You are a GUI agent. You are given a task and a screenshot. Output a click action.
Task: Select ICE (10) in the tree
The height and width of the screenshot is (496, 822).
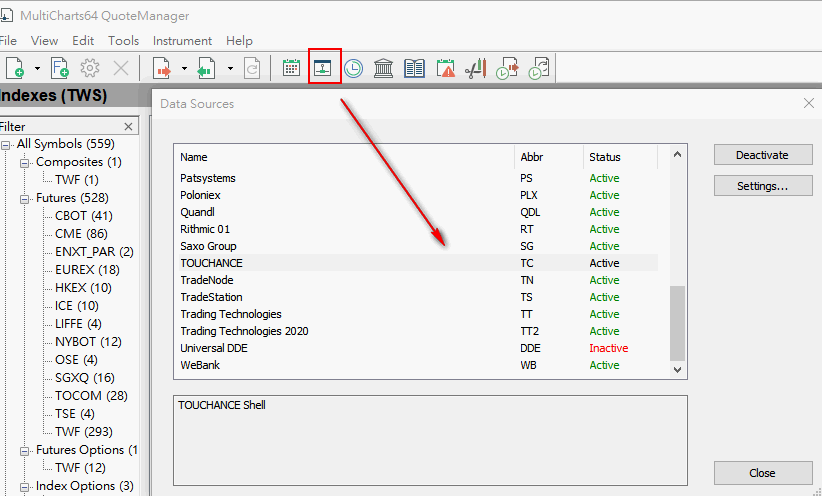pyautogui.click(x=77, y=306)
